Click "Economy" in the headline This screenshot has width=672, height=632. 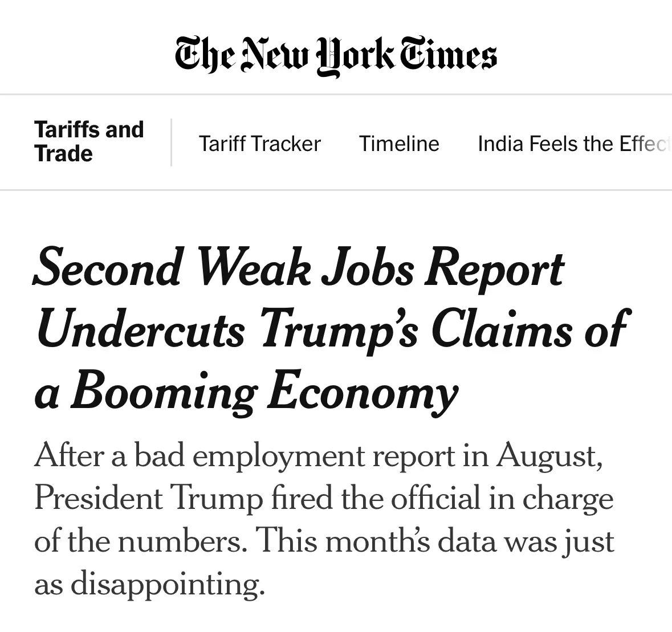coord(363,393)
